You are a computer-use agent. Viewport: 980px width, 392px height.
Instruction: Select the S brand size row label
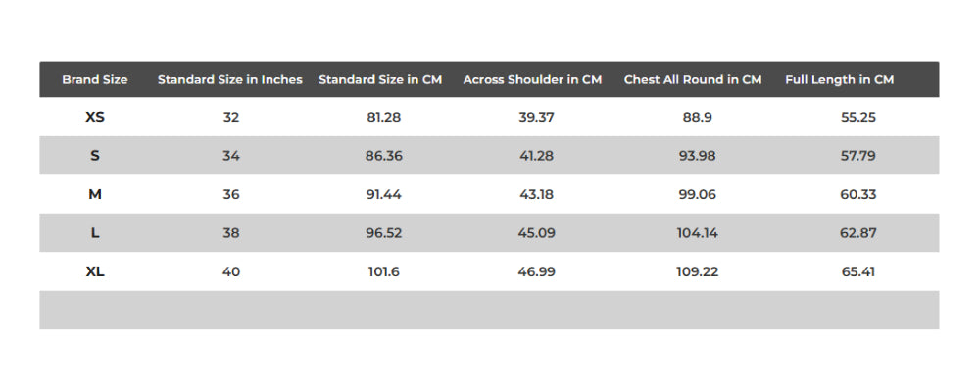click(95, 155)
